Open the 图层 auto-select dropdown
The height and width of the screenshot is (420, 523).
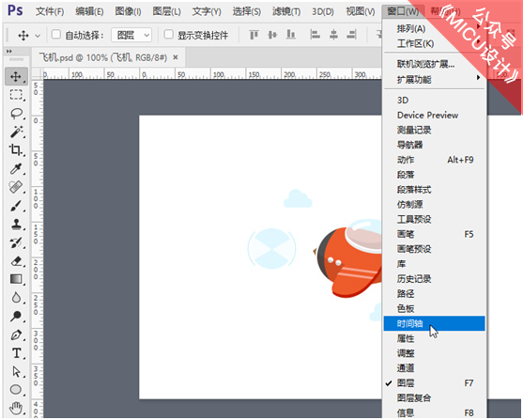coord(131,35)
